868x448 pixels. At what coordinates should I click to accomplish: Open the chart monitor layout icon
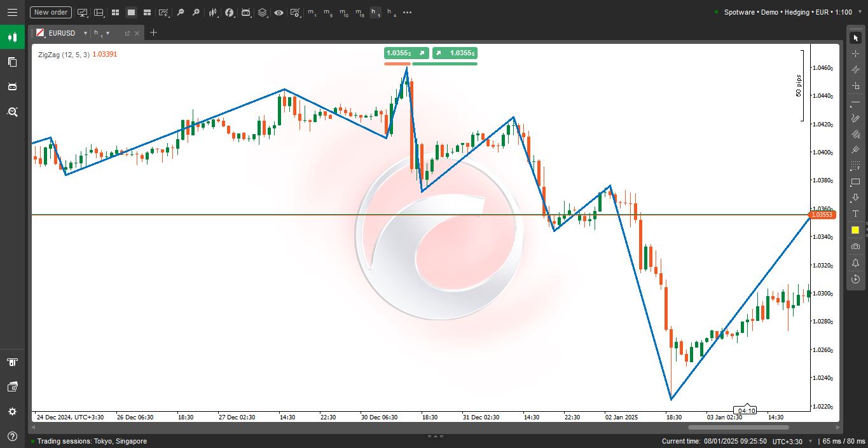pos(83,12)
